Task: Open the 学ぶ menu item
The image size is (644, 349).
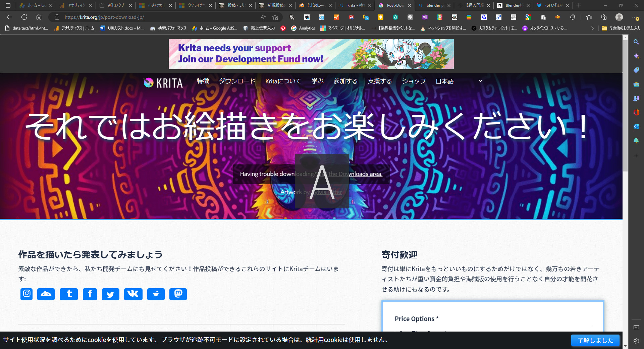Action: point(317,81)
